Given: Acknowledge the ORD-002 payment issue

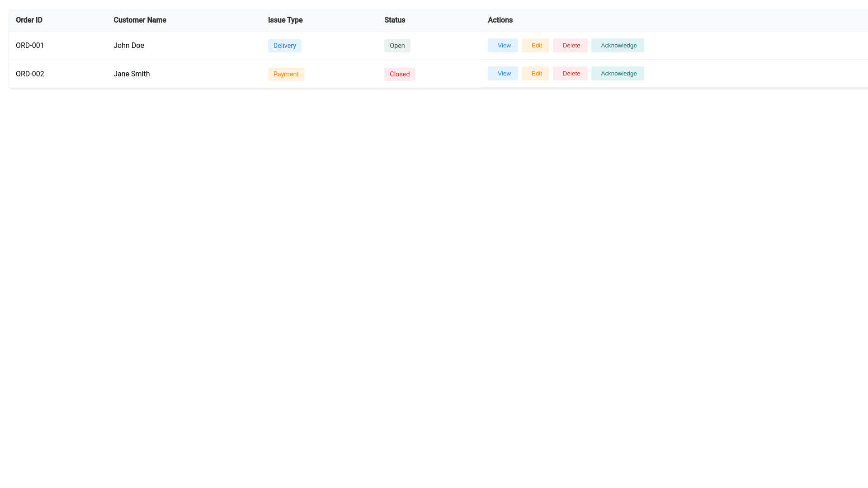Looking at the screenshot, I should pyautogui.click(x=618, y=73).
